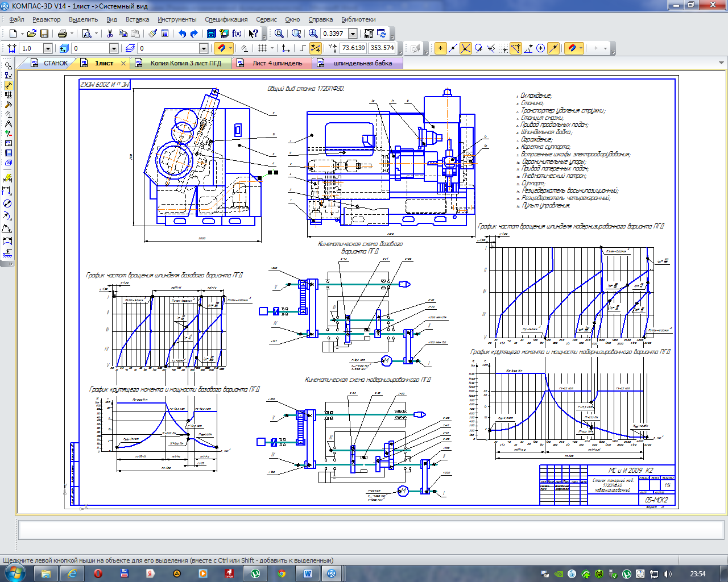Viewport: 728px width, 582px height.
Task: Expand the New document dropdown arrow
Action: pyautogui.click(x=22, y=34)
